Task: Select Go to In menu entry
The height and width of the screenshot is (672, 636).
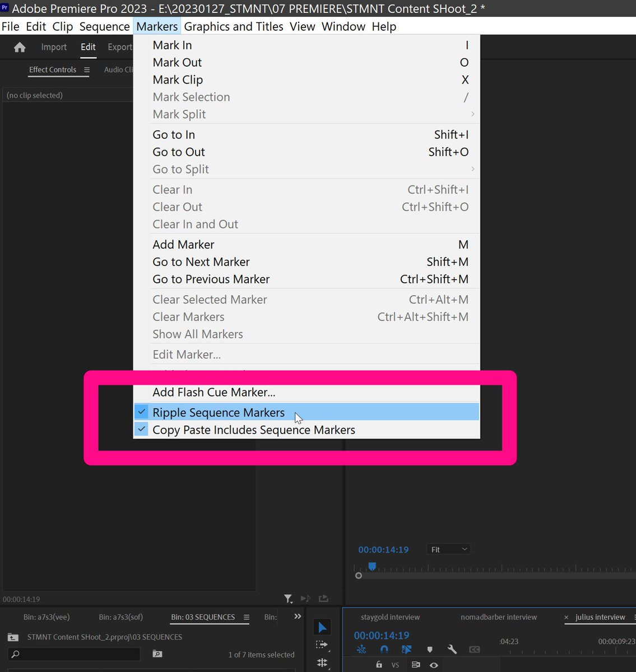Action: (307, 135)
